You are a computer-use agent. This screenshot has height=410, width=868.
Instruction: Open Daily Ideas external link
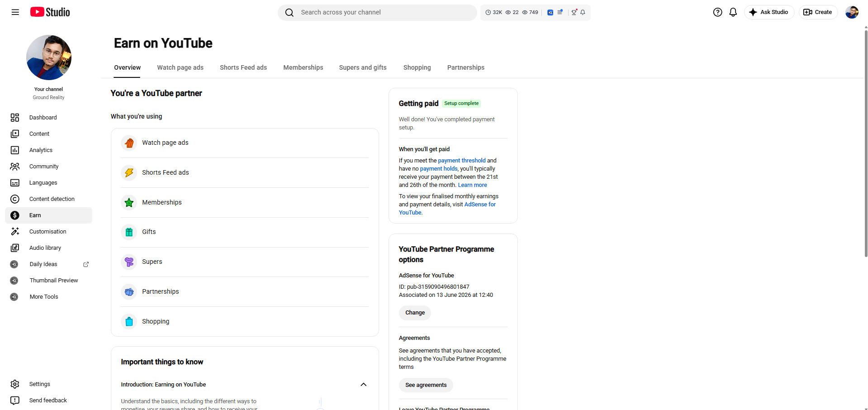(48, 264)
